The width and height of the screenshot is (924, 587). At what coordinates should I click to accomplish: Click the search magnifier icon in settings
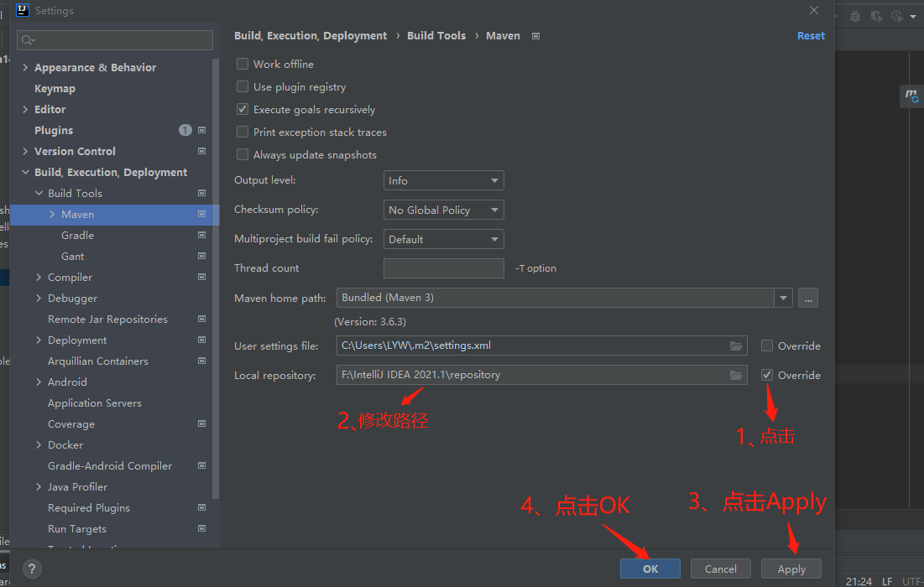click(x=27, y=40)
